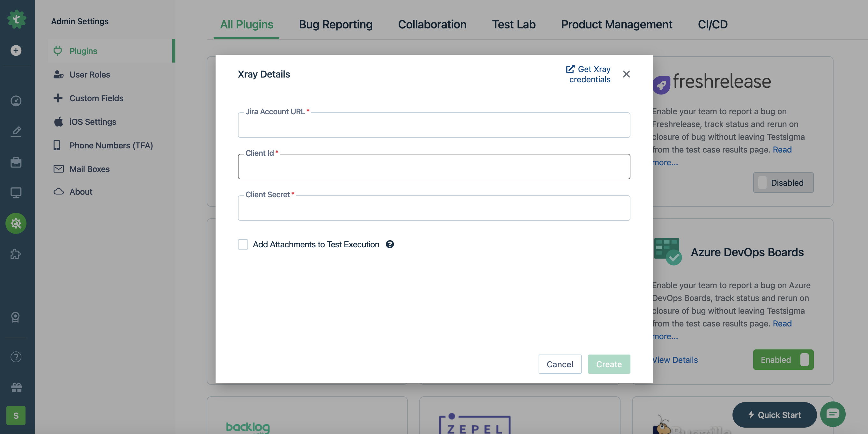
Task: Click the plus create icon in sidebar
Action: click(x=16, y=51)
